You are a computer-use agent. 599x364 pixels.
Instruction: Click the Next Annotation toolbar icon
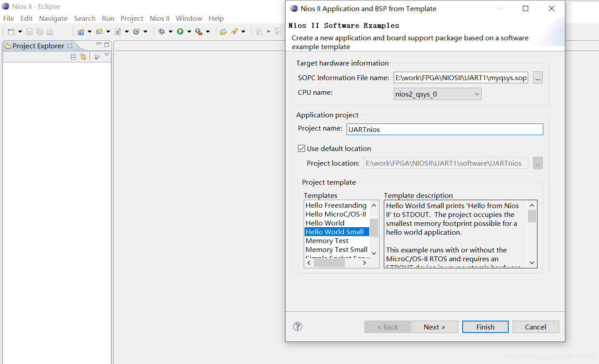[259, 31]
